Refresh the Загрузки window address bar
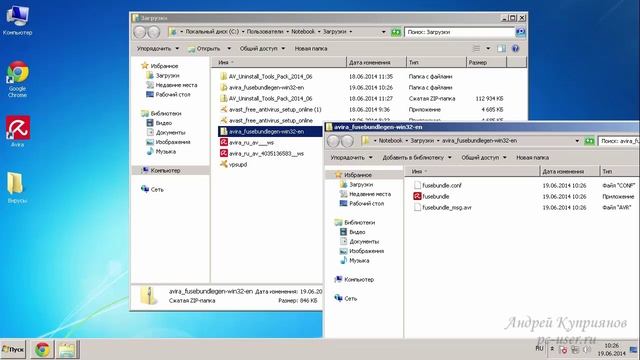Viewport: 640px width, 360px height. (x=396, y=32)
